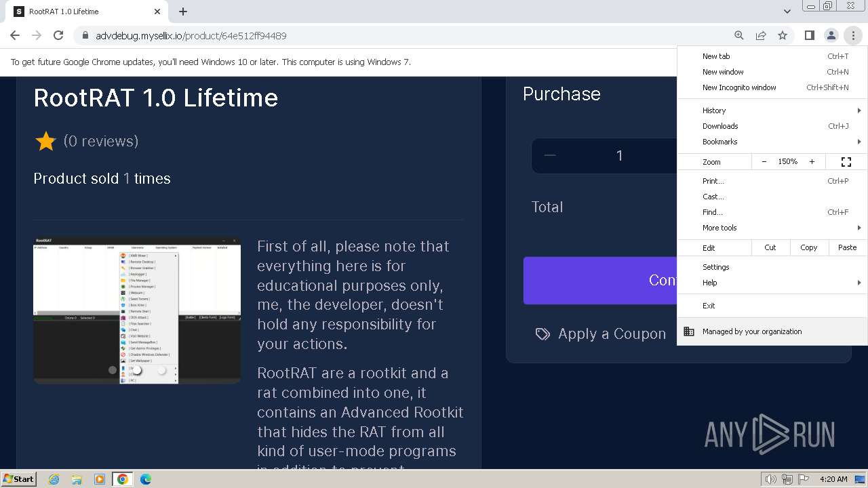Share this page via the share icon
The height and width of the screenshot is (488, 868).
(x=761, y=35)
